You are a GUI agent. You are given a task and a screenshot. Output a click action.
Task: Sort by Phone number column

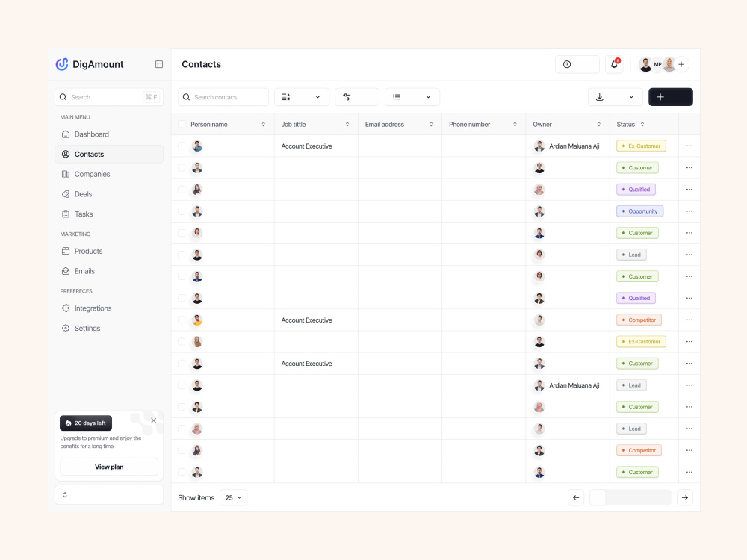pos(515,124)
